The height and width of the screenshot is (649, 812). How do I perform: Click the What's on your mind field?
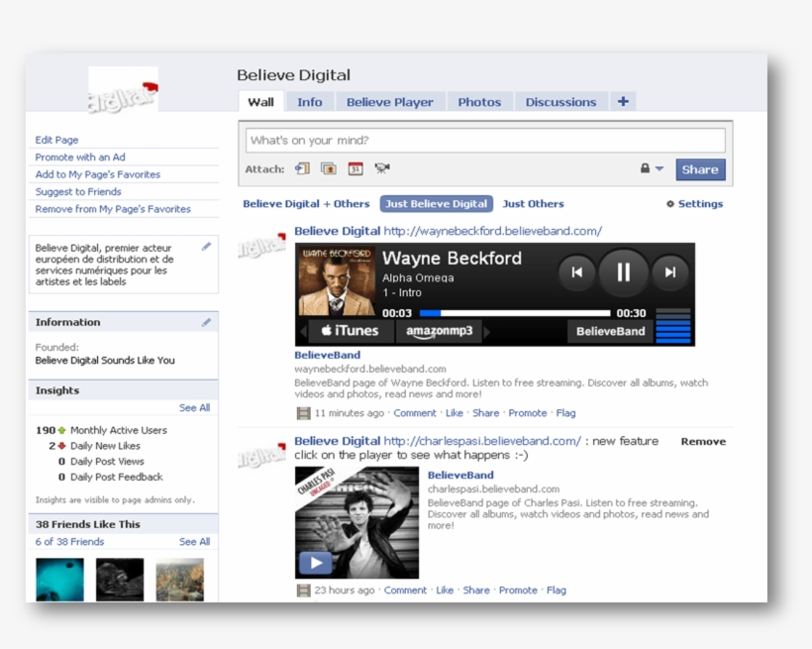pyautogui.click(x=485, y=141)
